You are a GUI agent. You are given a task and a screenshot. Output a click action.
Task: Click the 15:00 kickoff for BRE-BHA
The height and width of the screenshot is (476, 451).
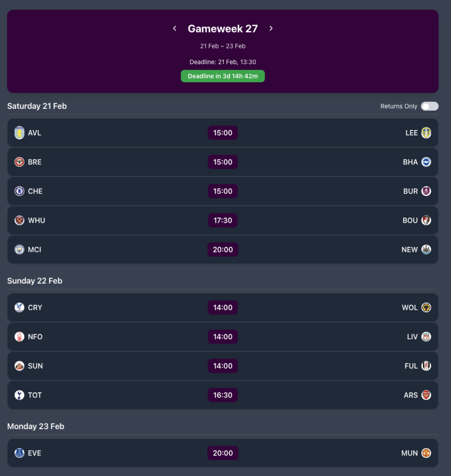[223, 162]
